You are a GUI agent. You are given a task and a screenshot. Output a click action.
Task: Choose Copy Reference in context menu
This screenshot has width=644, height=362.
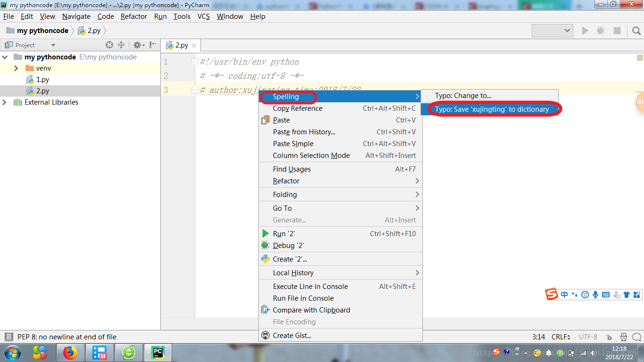[340, 108]
